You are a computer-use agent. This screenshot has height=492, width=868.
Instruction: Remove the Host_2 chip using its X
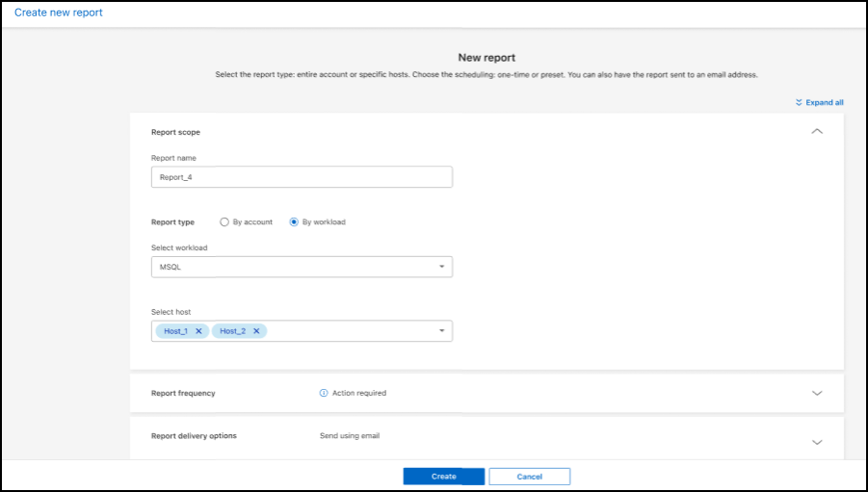coord(256,331)
